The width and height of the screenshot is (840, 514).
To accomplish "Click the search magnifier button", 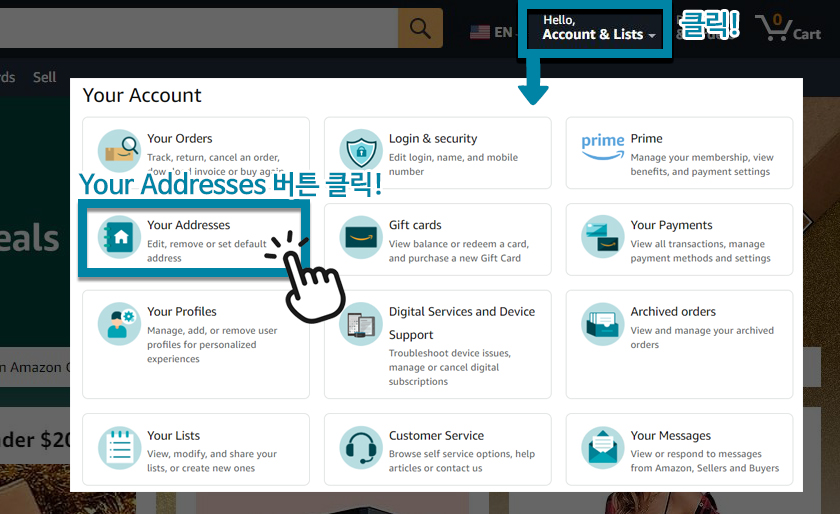I will [x=420, y=28].
